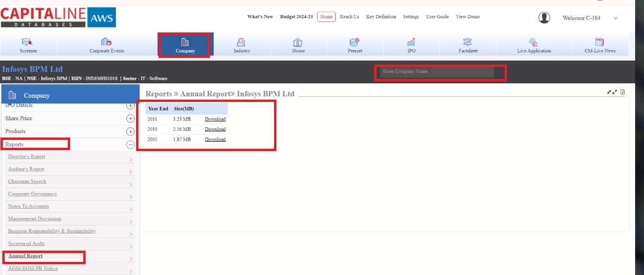Open the CM-Live News icon

[600, 42]
